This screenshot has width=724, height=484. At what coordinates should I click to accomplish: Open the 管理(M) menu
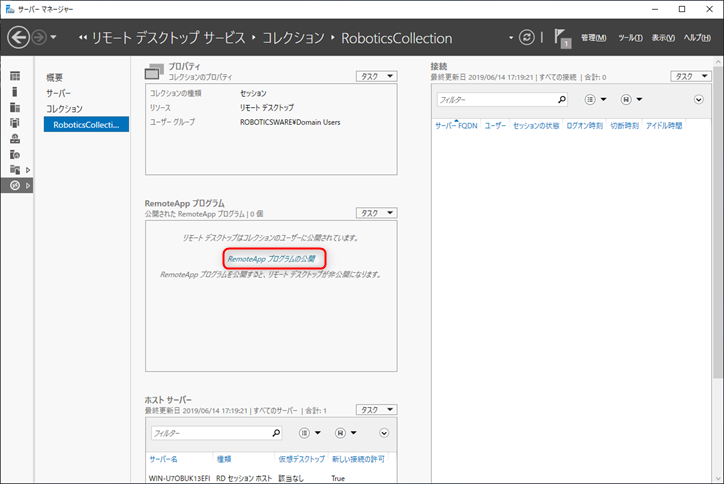(594, 38)
